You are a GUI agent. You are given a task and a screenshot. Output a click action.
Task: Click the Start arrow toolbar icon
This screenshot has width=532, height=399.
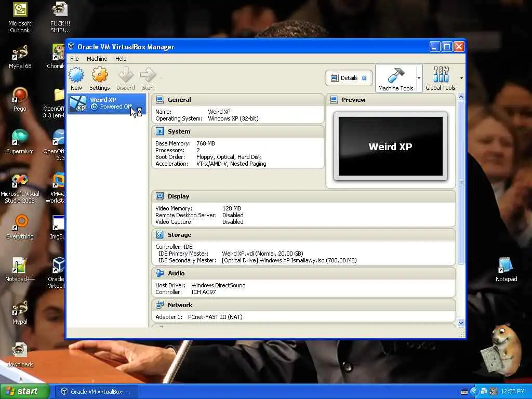(x=148, y=75)
